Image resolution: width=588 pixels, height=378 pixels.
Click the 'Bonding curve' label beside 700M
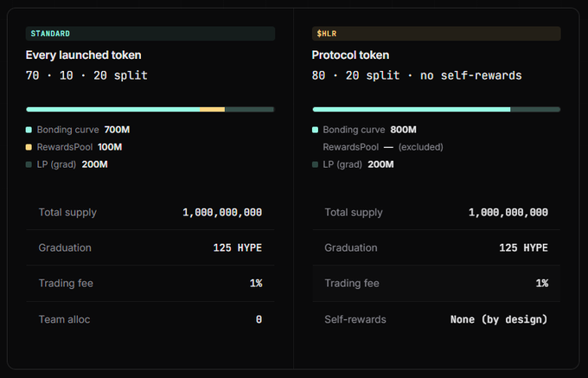(x=67, y=130)
